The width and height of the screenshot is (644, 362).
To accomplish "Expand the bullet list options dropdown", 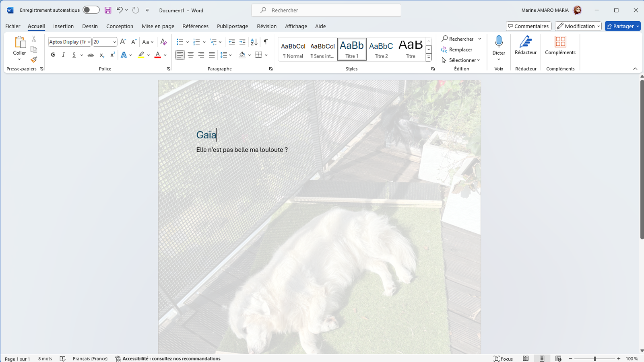I will (x=188, y=42).
